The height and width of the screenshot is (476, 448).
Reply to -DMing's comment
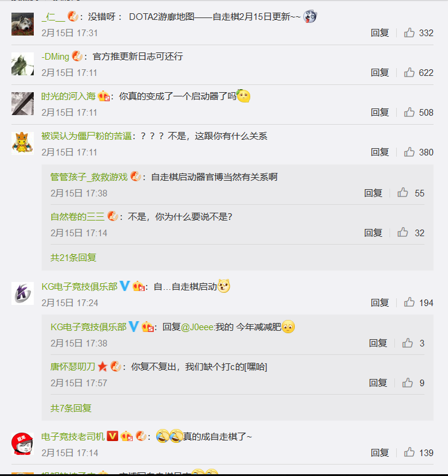point(380,72)
